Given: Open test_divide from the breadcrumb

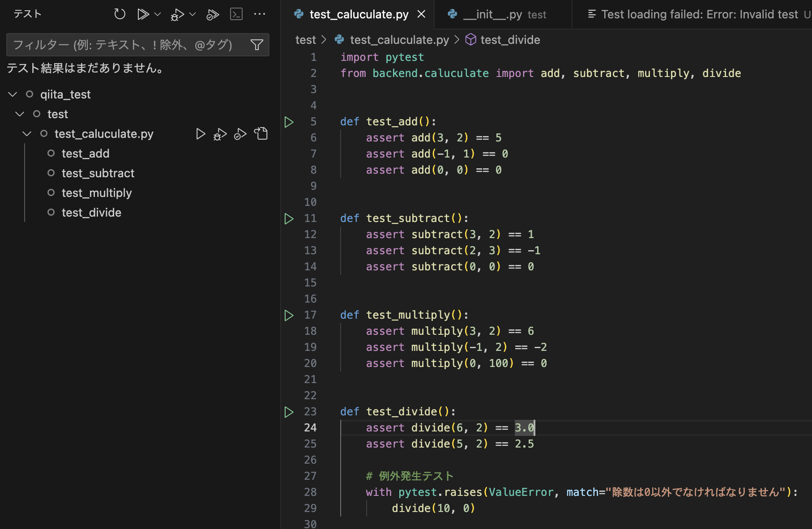Looking at the screenshot, I should (510, 39).
